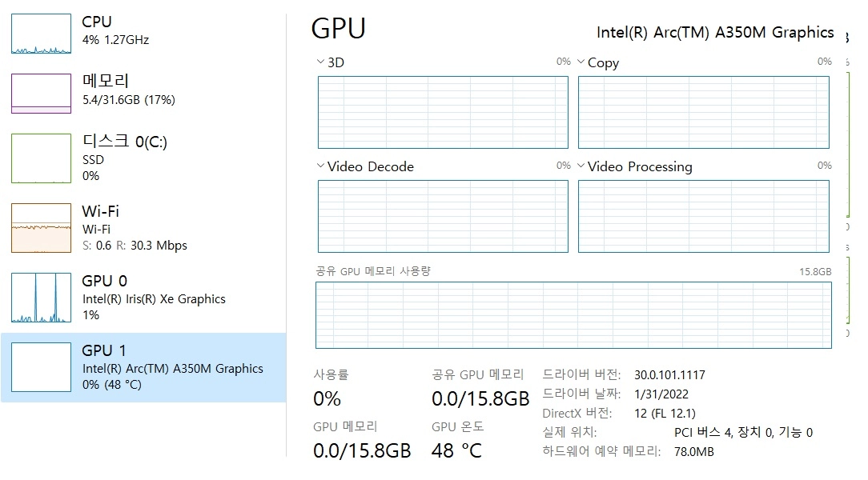Select the GPU 1 blank graph thumbnail

click(41, 367)
